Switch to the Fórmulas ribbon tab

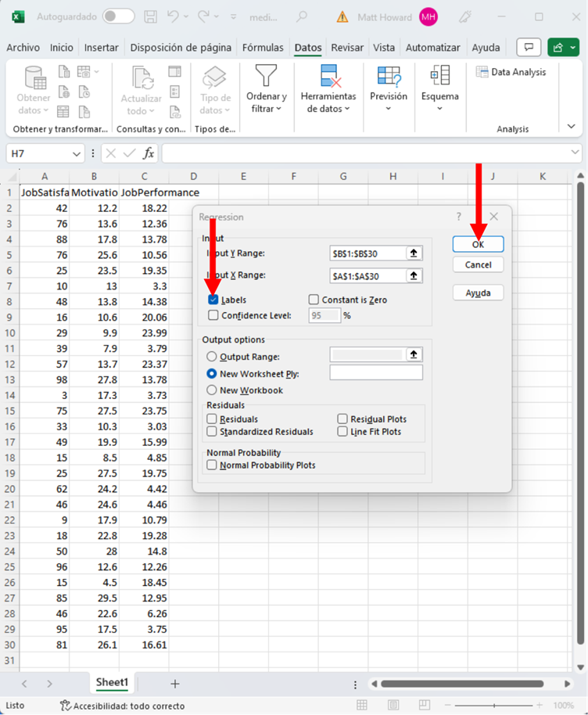(x=263, y=48)
